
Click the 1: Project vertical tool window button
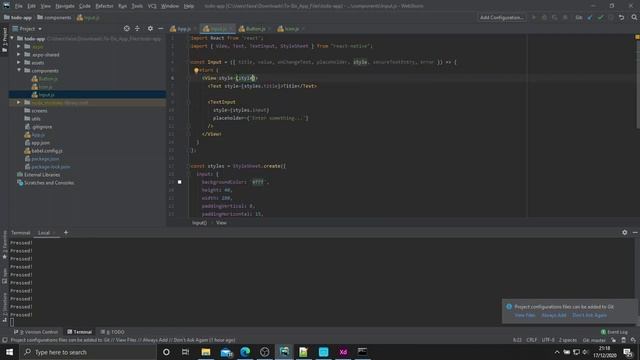4,40
